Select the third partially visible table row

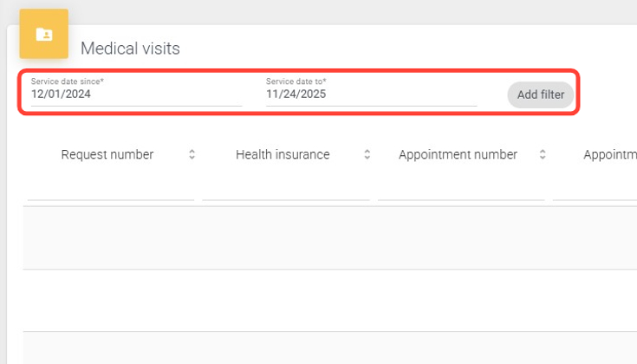[x=329, y=348]
